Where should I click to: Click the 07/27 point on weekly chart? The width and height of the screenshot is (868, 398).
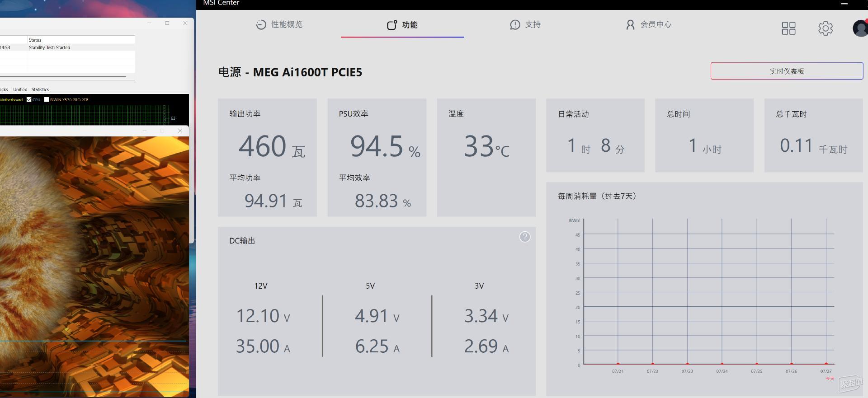tap(826, 363)
